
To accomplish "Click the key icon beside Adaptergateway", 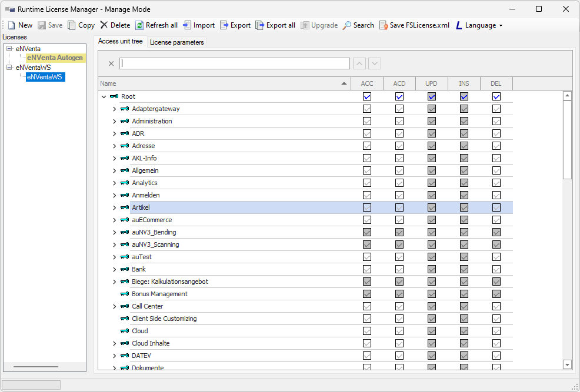I will click(x=125, y=109).
